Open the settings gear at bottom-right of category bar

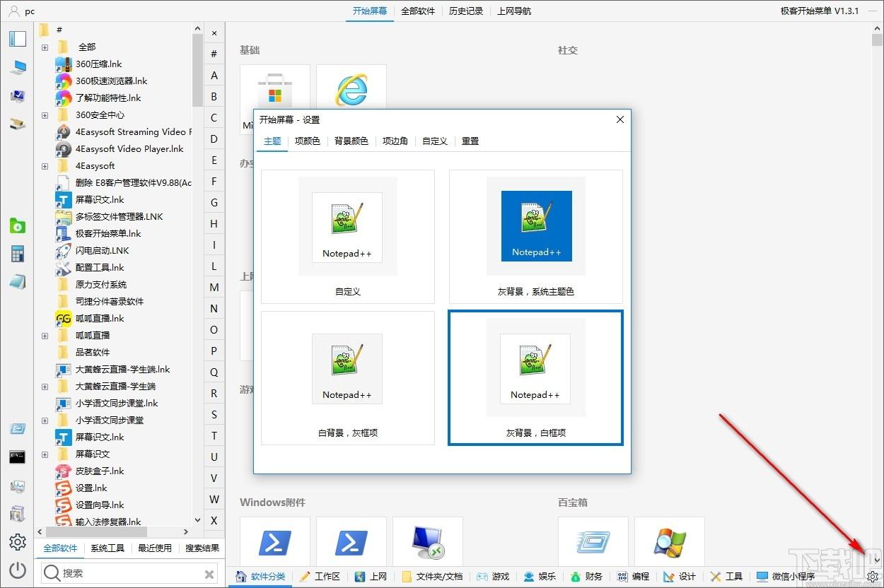point(873,576)
